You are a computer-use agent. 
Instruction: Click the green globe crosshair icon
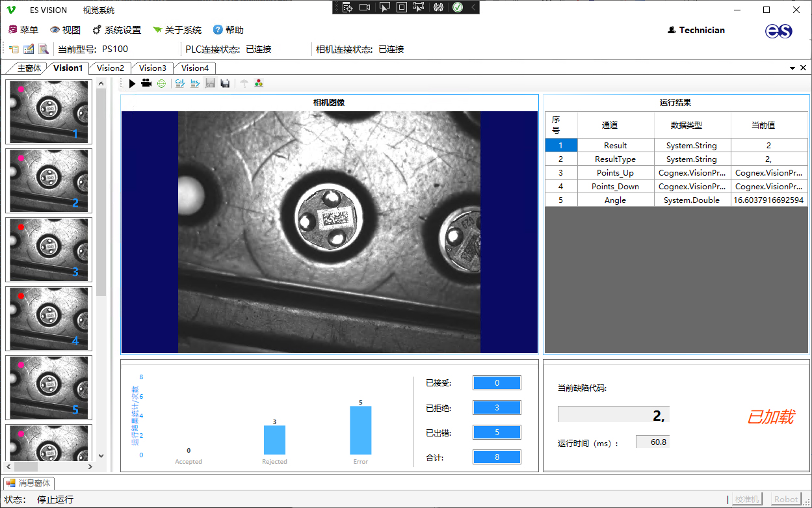click(x=161, y=83)
